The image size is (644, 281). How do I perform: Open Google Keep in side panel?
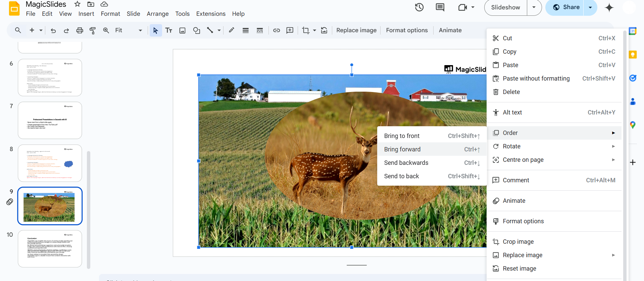click(x=633, y=55)
